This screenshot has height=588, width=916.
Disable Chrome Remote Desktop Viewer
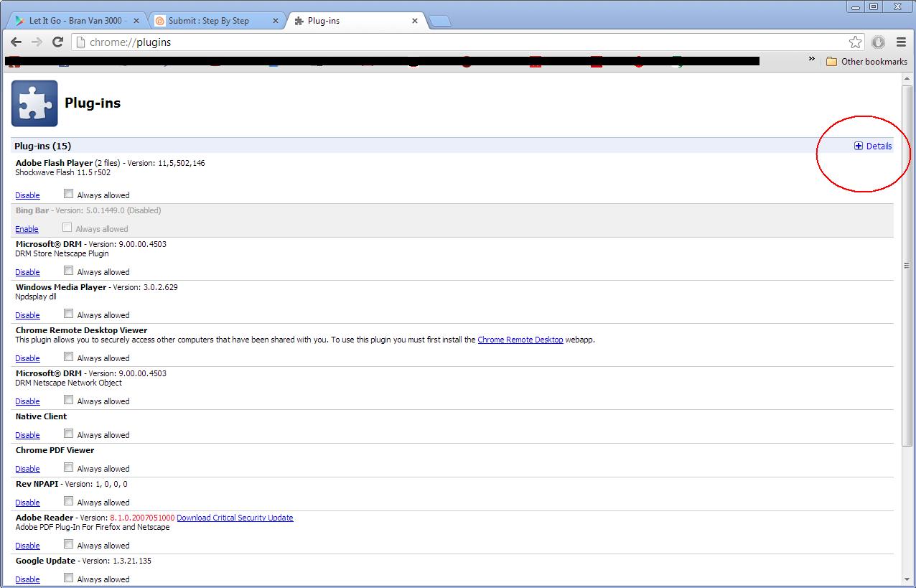pos(27,358)
